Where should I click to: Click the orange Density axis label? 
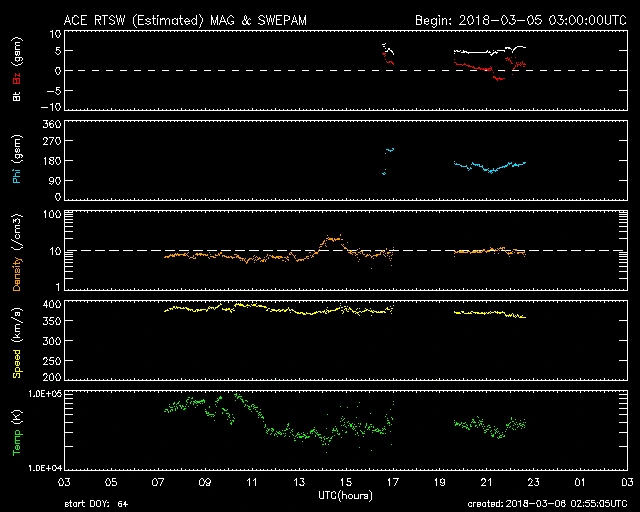17,250
